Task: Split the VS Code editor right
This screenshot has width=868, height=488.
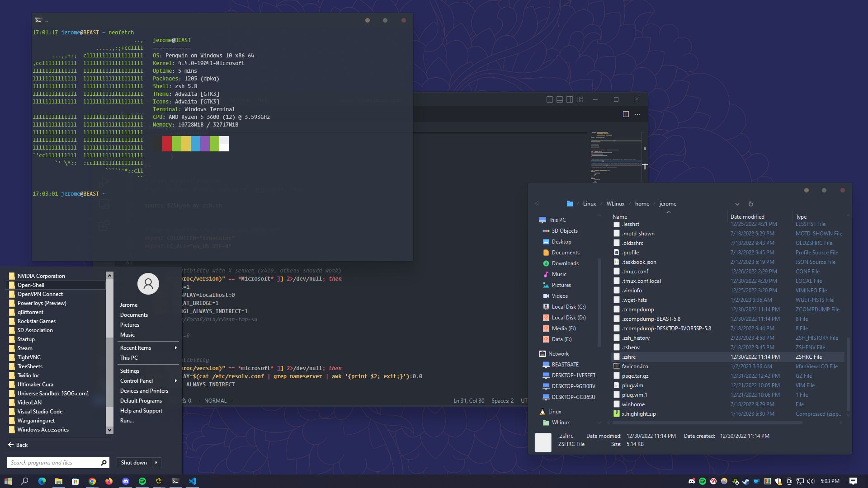Action: [x=626, y=114]
